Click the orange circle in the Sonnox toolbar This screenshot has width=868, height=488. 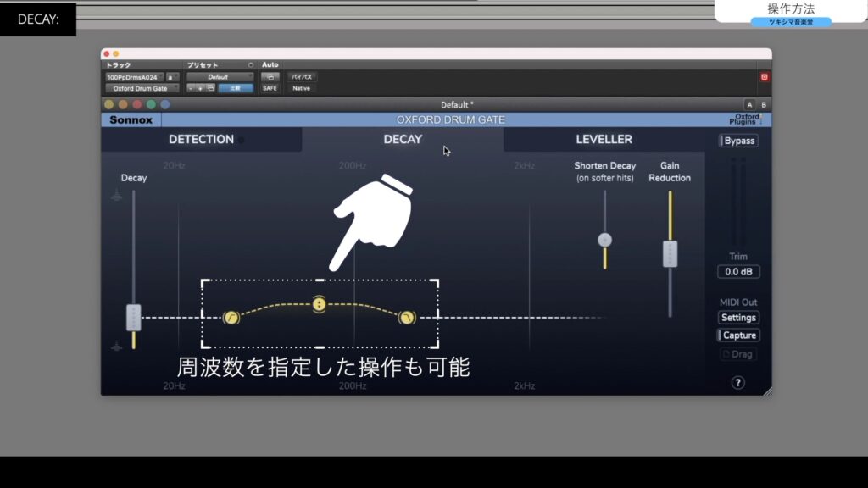point(123,104)
